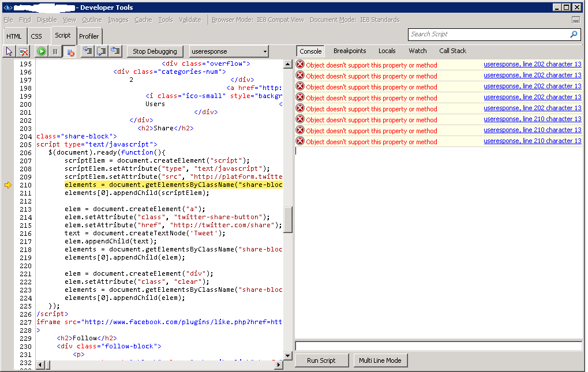The width and height of the screenshot is (588, 372).
Task: Stop Debugging button
Action: click(155, 51)
